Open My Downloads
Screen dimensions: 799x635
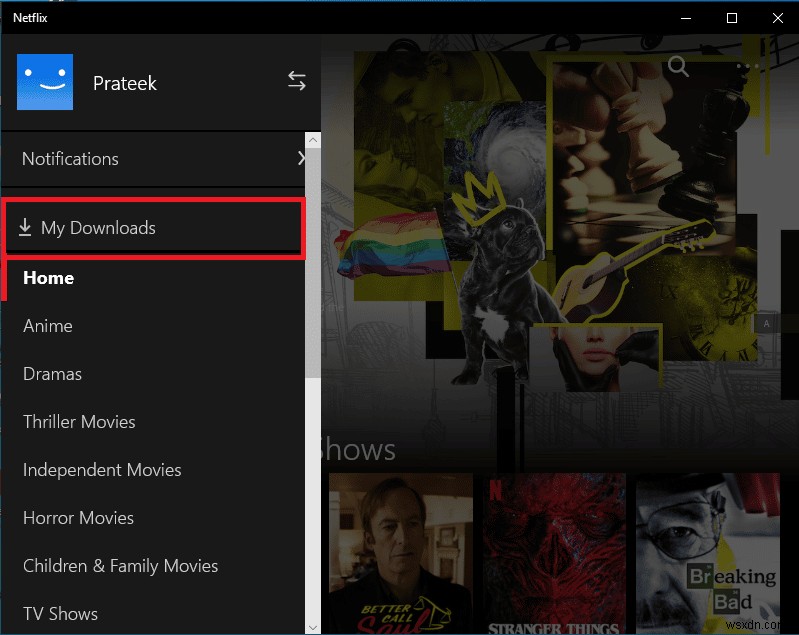click(153, 228)
